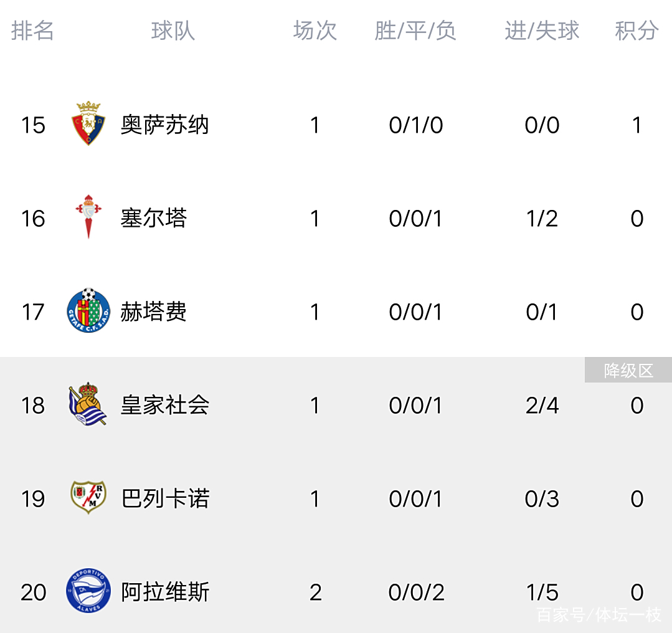Click the 百家号/体坛一枝 watermark text
Viewport: 672px width, 633px height.
click(x=599, y=615)
